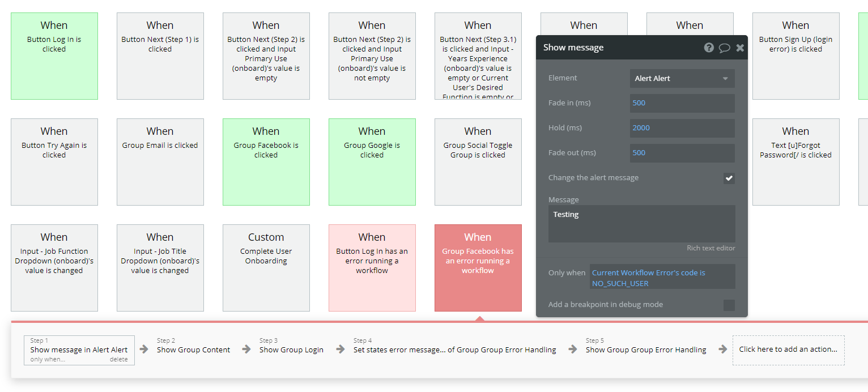Select the Group Google is clicked event
The height and width of the screenshot is (392, 868).
tap(372, 162)
